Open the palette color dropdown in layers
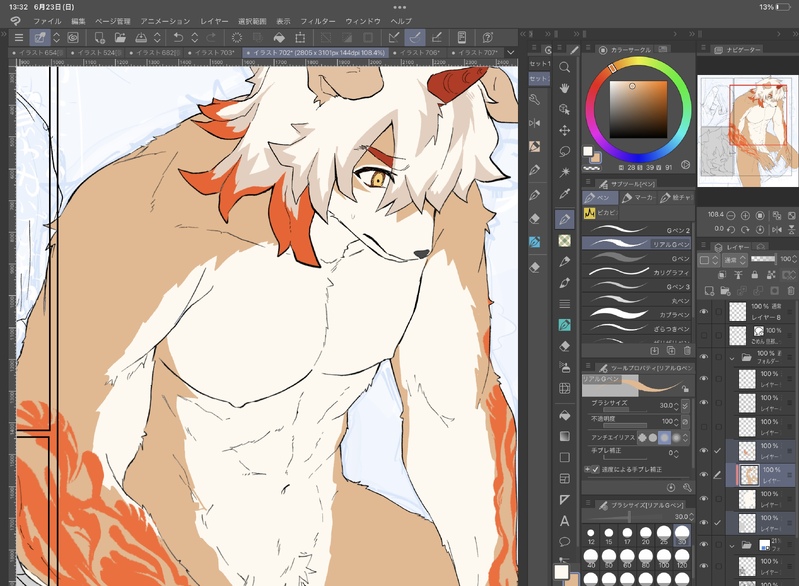 [708, 260]
